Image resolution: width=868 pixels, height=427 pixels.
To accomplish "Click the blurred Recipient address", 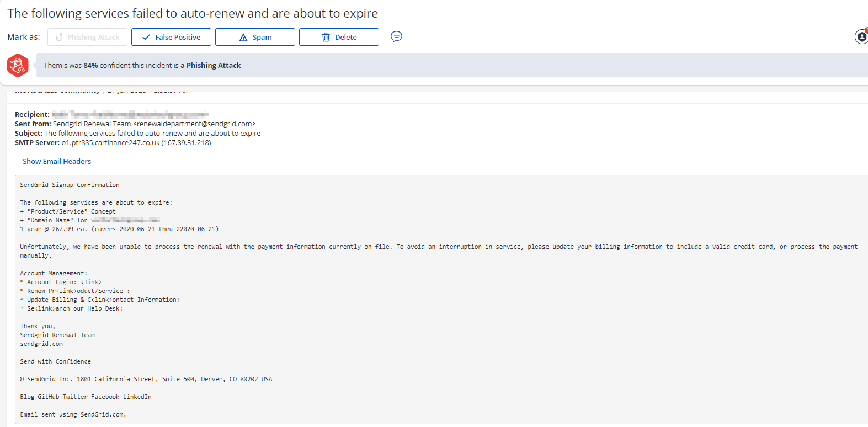I will (x=130, y=114).
